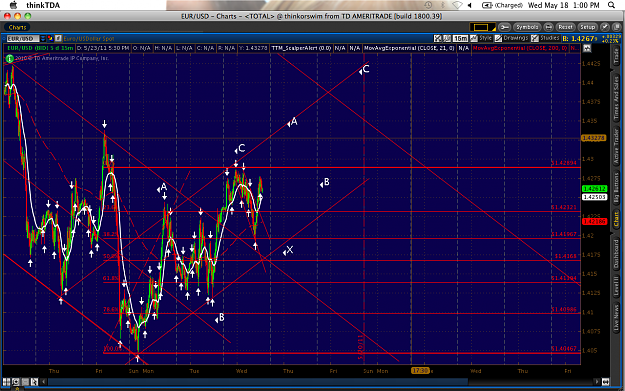Click the TTM_ScalperAlert study label
Screen dimensions: 625x391
(x=301, y=48)
